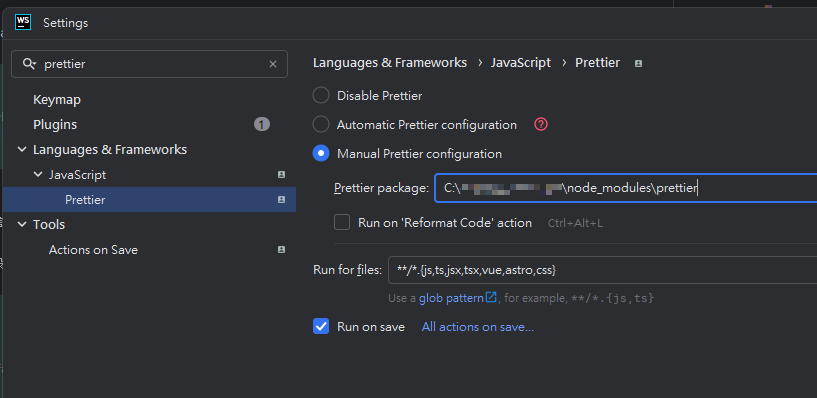Click the project-level icon next to JavaScript tree item
This screenshot has height=398, width=817.
coord(281,175)
